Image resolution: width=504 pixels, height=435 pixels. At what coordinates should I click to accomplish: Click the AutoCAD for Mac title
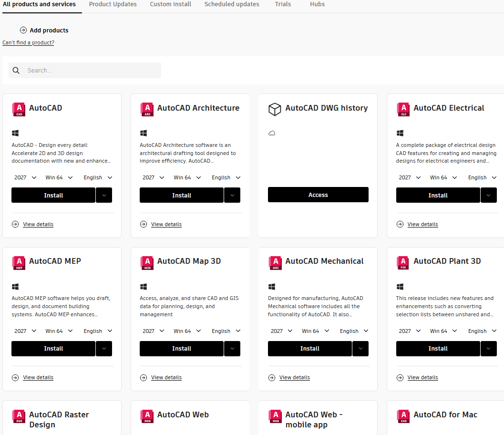click(x=445, y=415)
